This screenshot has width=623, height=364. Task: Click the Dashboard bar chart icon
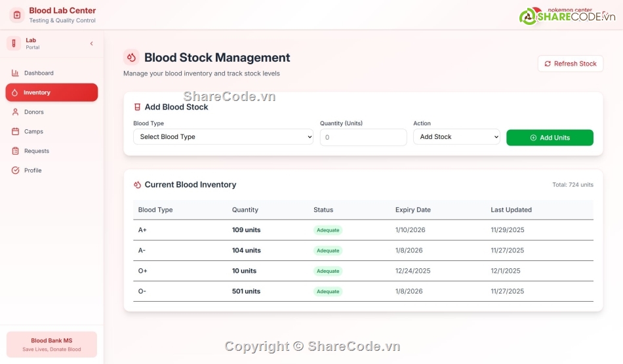pyautogui.click(x=15, y=73)
